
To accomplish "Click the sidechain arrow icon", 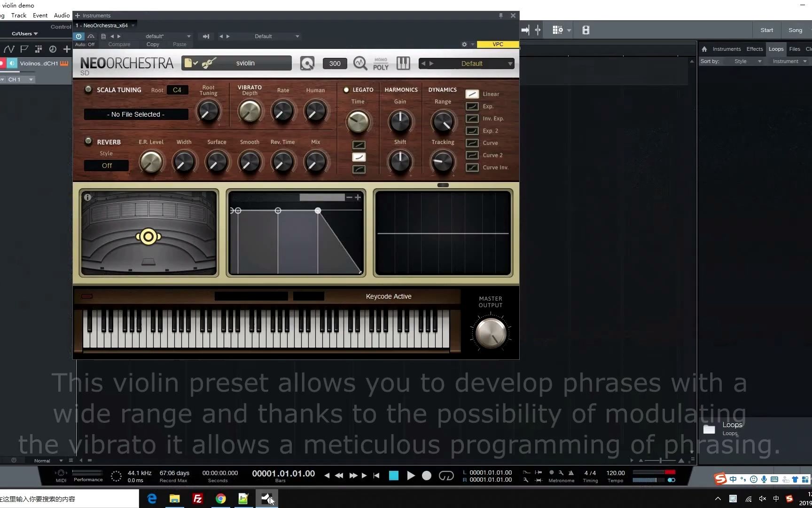I will coord(206,36).
